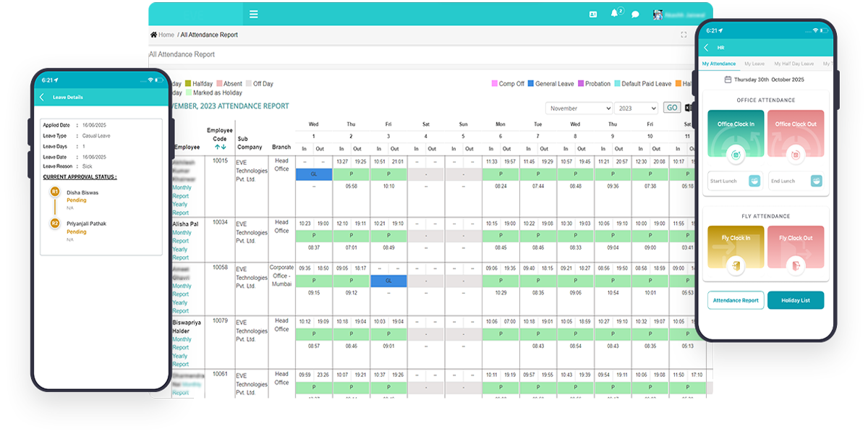
Task: Click the General Leave blue legend swatch
Action: coord(531,84)
